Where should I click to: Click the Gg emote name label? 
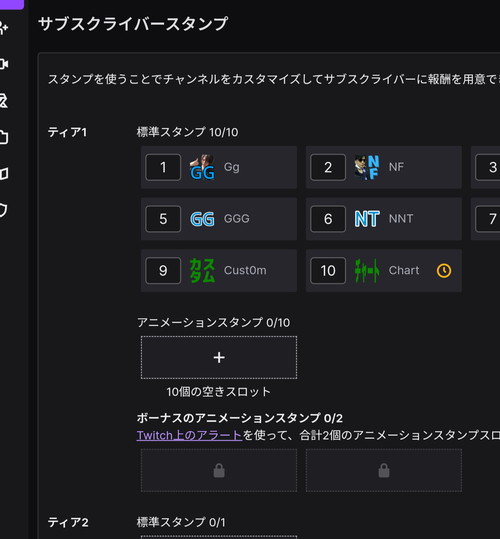232,167
